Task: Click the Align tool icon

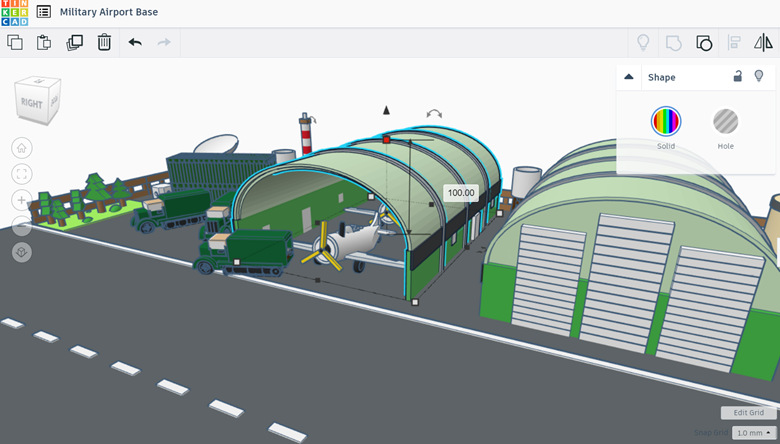Action: click(x=734, y=42)
